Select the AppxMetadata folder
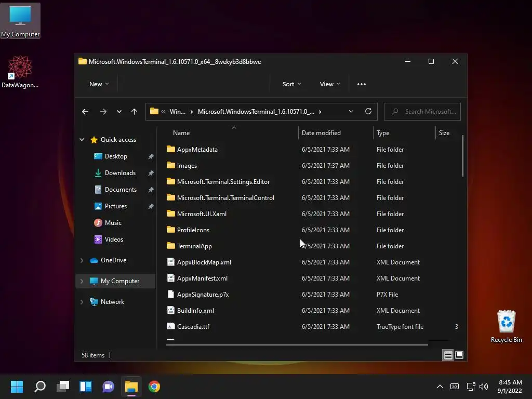 pos(197,149)
